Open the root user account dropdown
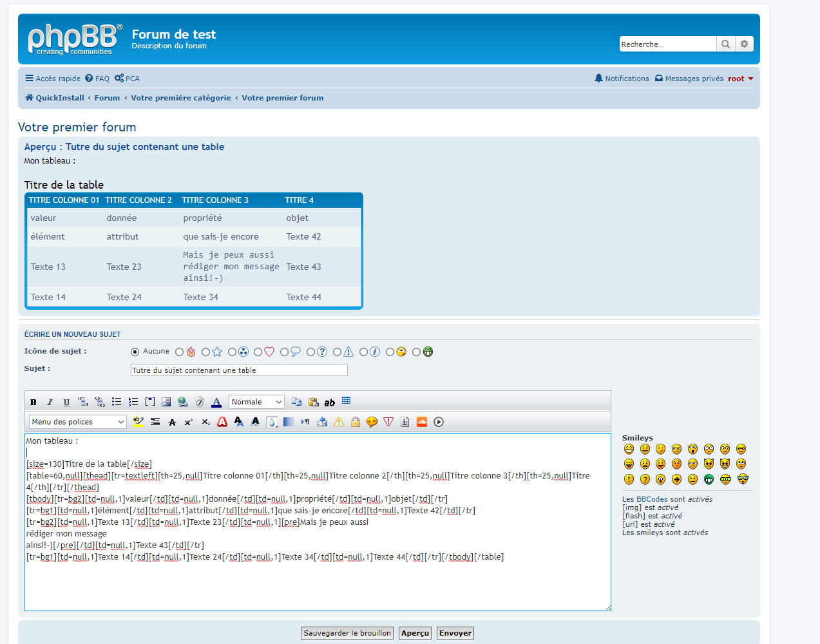The width and height of the screenshot is (820, 644). tap(741, 79)
